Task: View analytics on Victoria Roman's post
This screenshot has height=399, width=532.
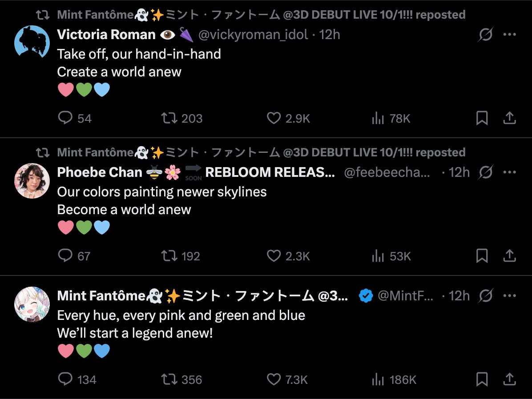Action: [378, 118]
